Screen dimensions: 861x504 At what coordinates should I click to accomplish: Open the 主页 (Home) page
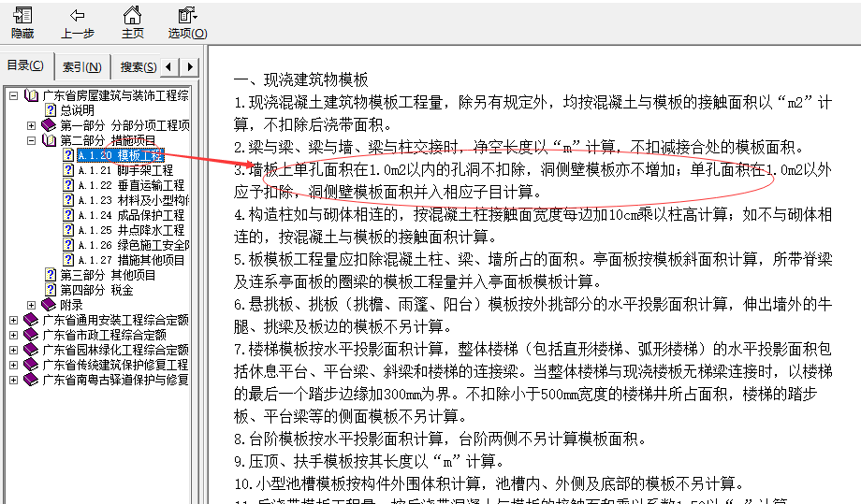coord(132,23)
